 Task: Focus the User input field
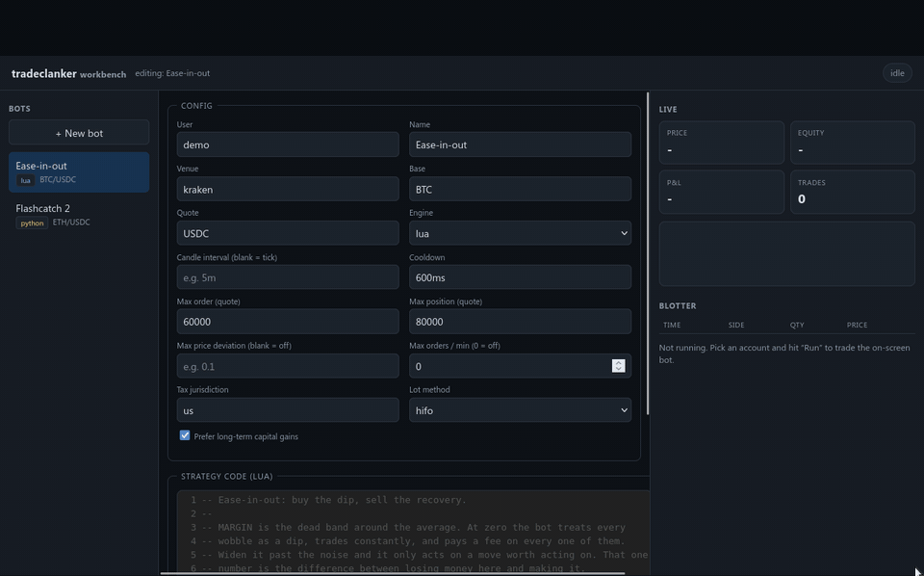click(x=288, y=144)
